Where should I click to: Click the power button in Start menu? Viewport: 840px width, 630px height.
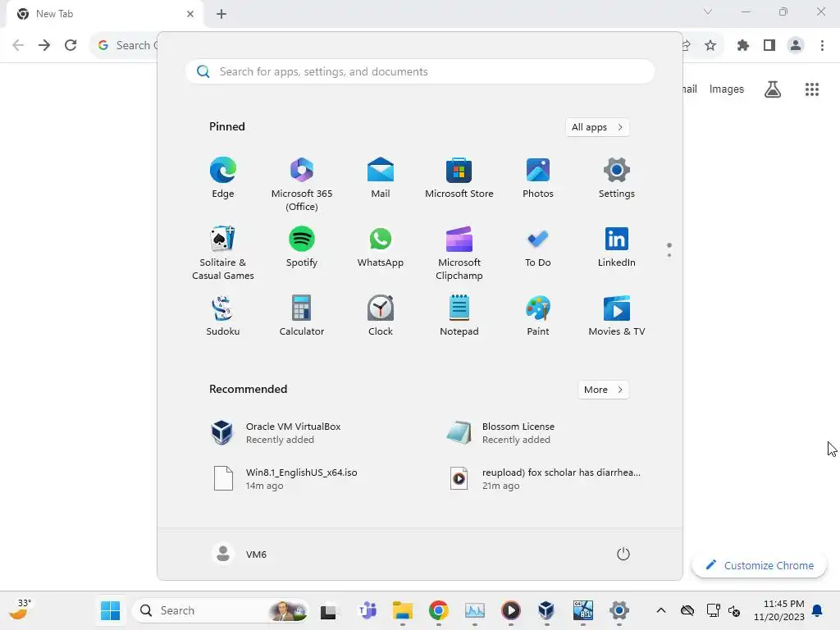[x=623, y=554]
